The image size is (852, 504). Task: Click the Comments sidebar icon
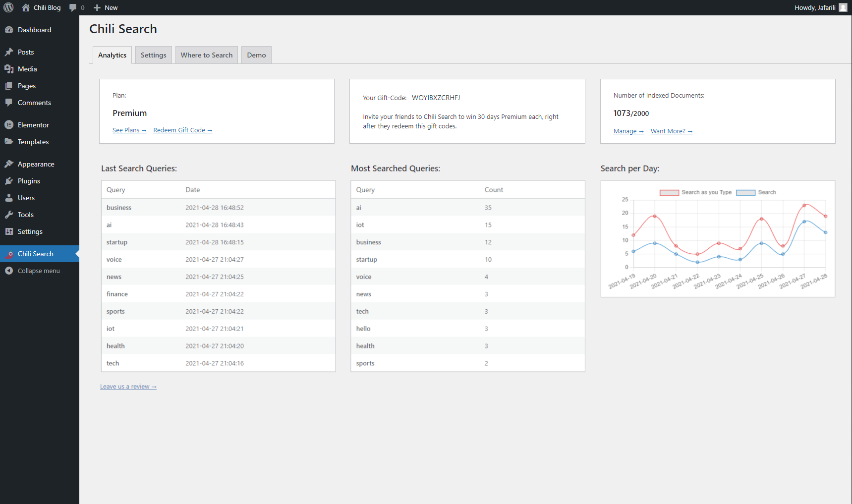point(9,103)
